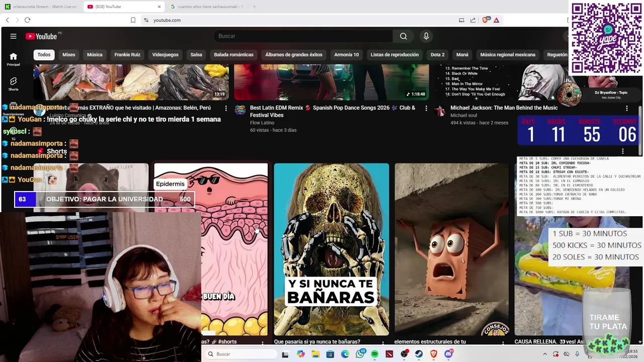Close the (828) YouTube tab
The width and height of the screenshot is (644, 362).
(x=159, y=7)
